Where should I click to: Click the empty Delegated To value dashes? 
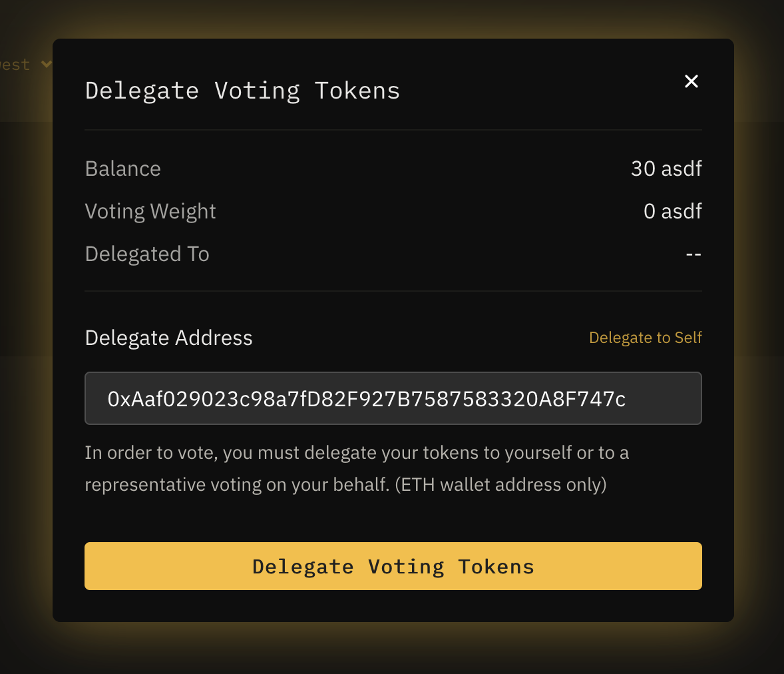(693, 254)
